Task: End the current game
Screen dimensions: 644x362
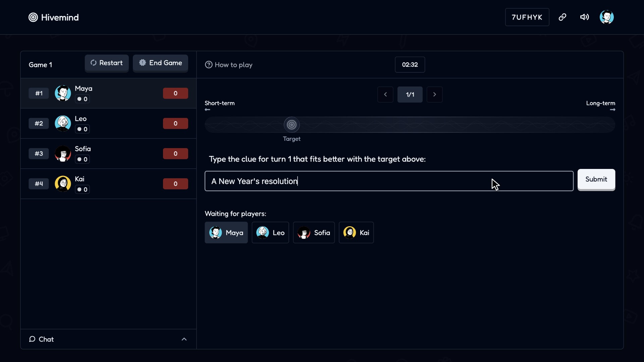Action: click(x=160, y=63)
